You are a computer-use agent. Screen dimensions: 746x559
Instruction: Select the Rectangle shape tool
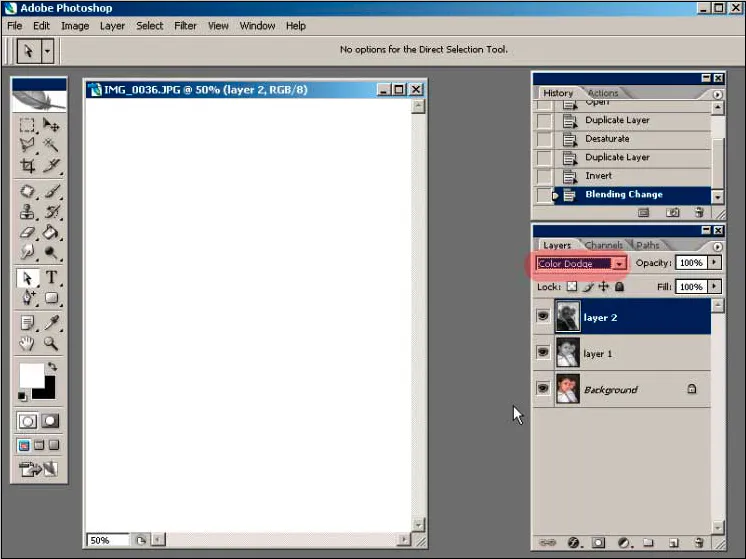[x=51, y=298]
